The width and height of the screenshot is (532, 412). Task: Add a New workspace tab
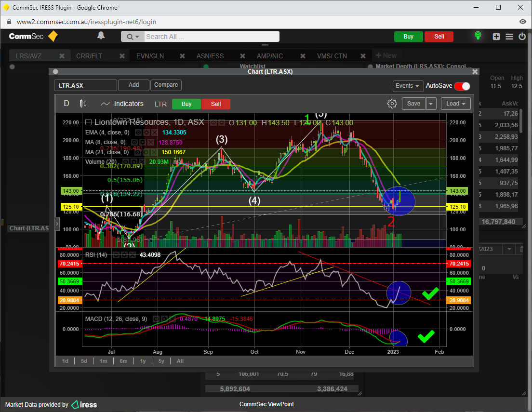click(386, 56)
